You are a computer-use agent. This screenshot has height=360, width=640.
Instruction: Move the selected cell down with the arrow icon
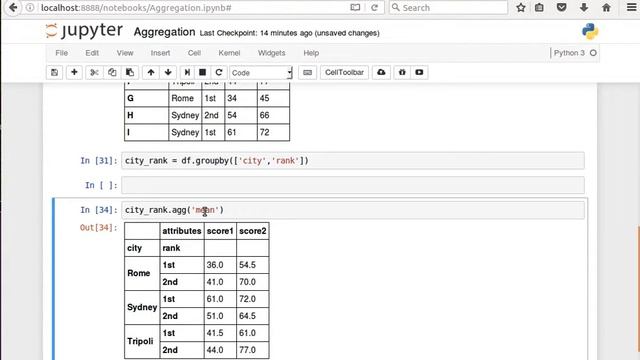pyautogui.click(x=168, y=73)
